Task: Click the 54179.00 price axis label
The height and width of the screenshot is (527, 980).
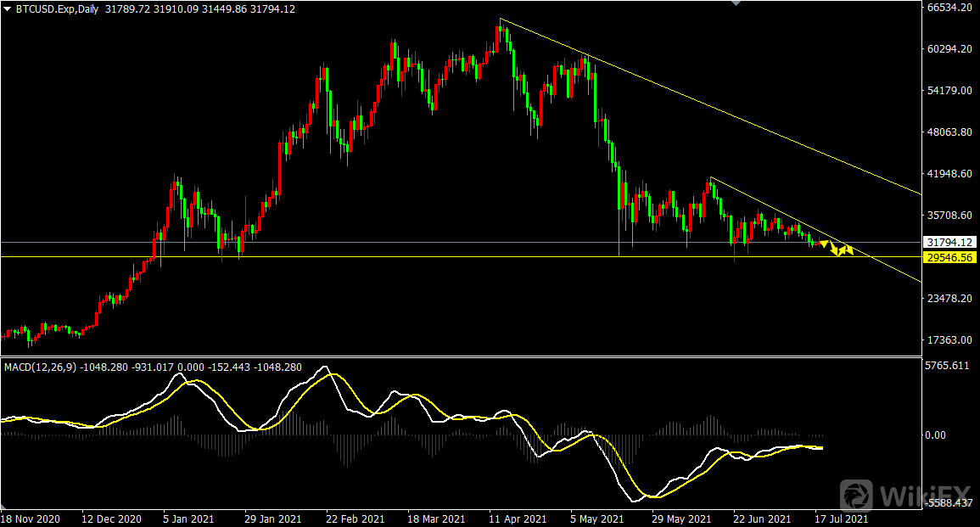Action: point(949,91)
